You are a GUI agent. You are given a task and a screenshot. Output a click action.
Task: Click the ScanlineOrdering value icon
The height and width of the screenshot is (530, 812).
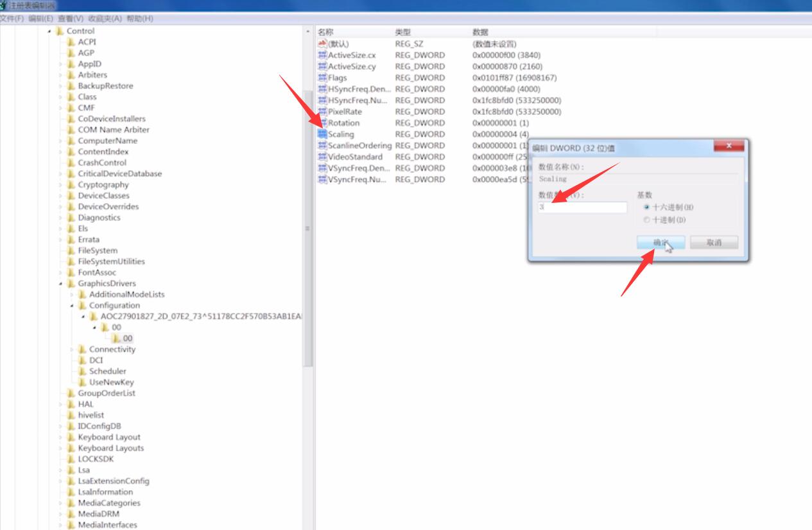pos(322,146)
